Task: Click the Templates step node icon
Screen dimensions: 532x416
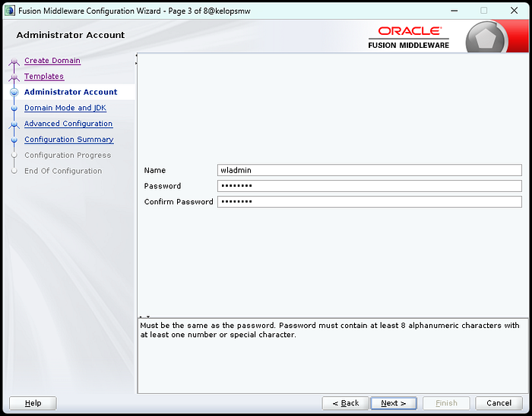Action: coord(14,77)
